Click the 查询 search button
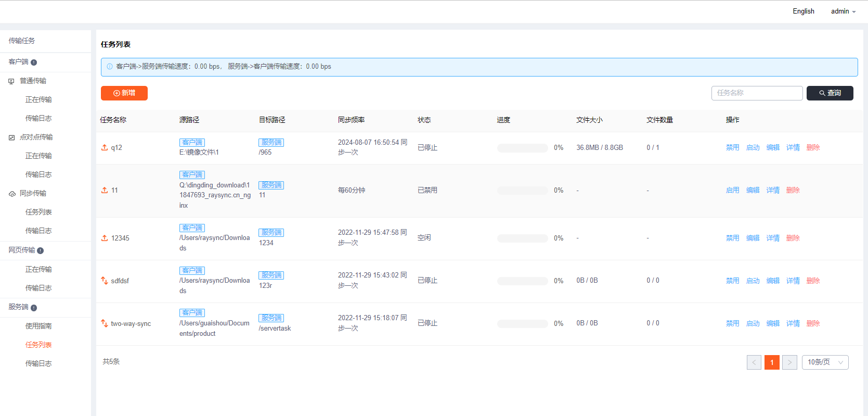 [x=830, y=93]
